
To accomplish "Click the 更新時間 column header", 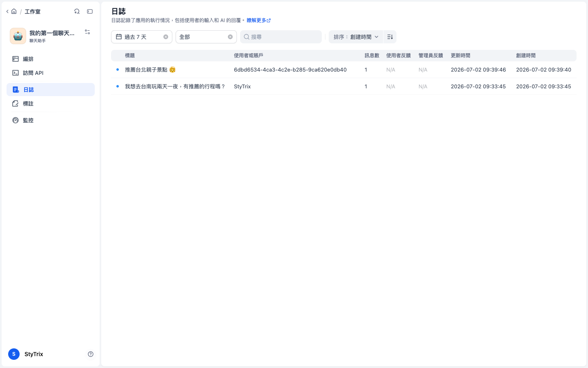I will coord(461,55).
